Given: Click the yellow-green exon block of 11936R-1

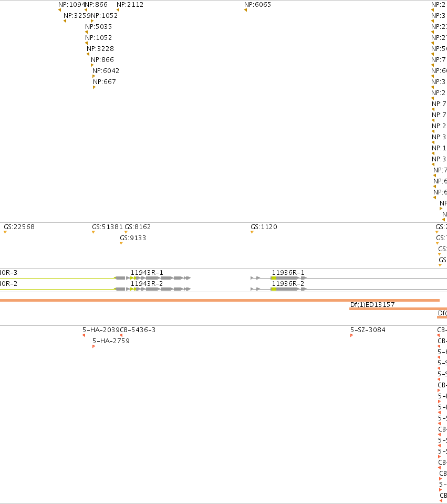Looking at the screenshot, I should point(274,278).
